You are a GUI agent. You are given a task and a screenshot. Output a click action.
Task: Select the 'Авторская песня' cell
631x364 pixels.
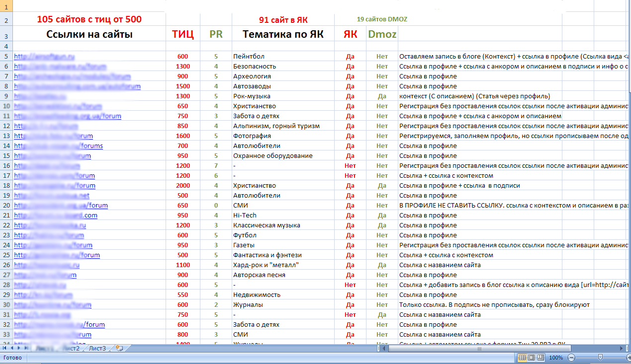coord(283,275)
